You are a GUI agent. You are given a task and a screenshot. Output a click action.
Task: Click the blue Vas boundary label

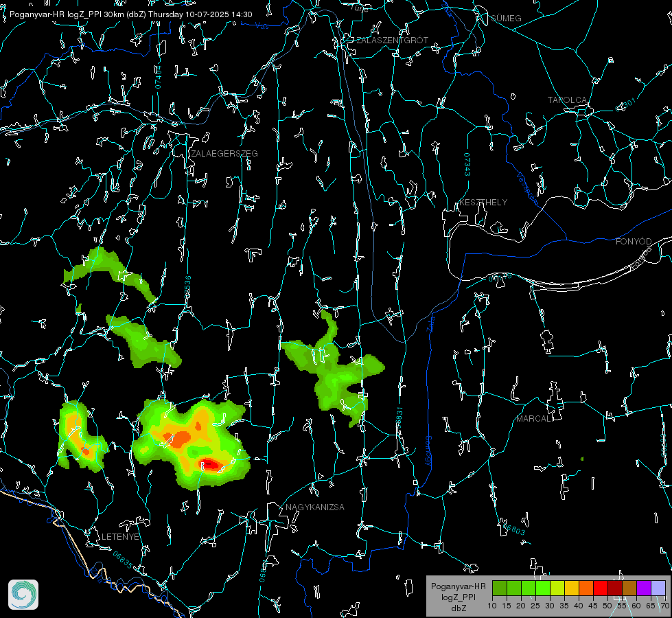click(x=262, y=27)
